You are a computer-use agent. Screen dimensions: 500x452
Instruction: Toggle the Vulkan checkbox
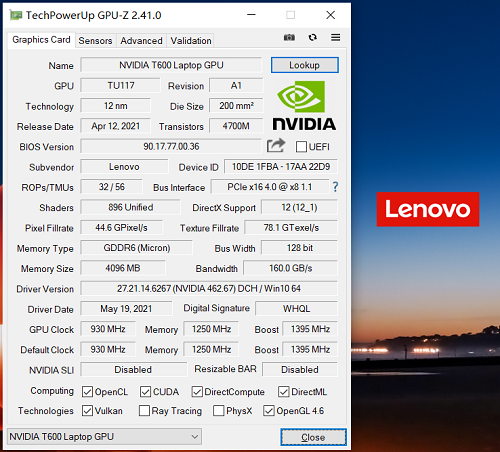(87, 411)
